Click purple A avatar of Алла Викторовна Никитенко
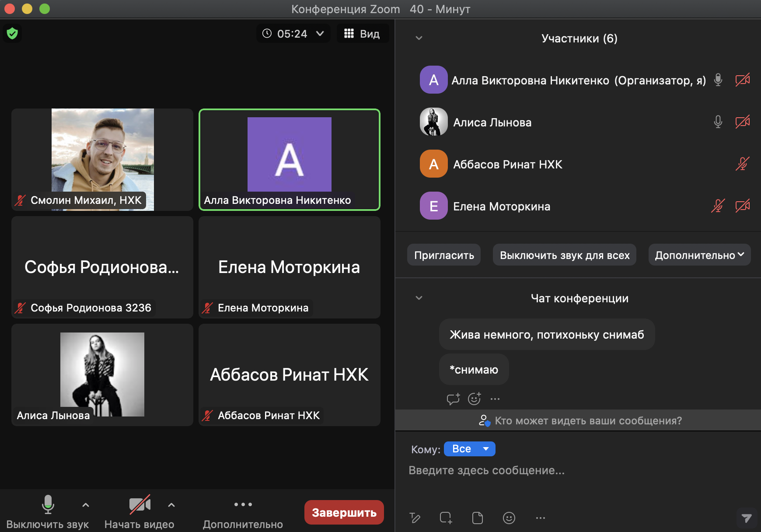The width and height of the screenshot is (761, 532). (x=433, y=80)
